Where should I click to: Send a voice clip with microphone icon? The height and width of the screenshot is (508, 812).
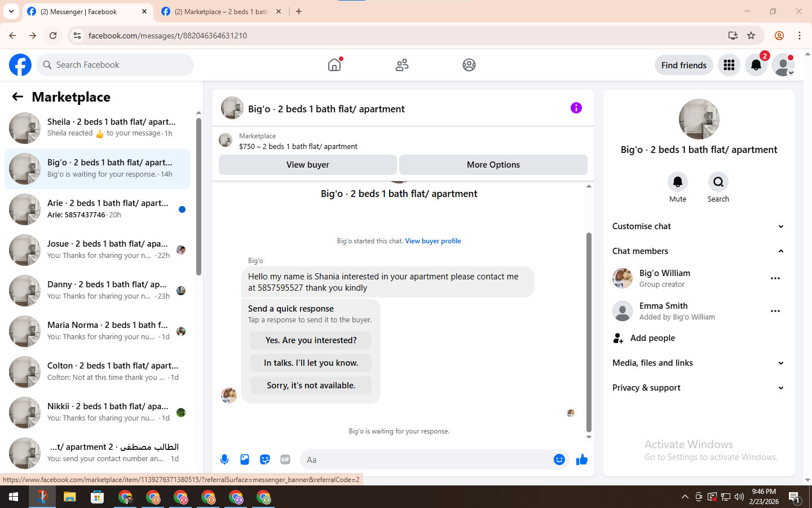coord(224,459)
